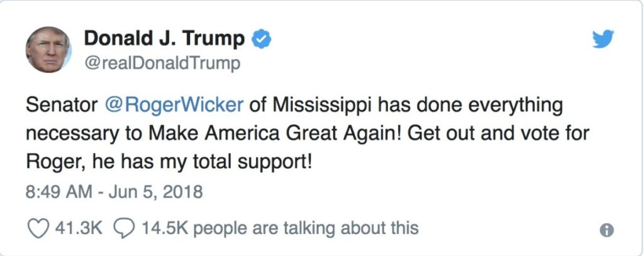
Task: Open the Donald J. Trump display name
Action: (164, 38)
